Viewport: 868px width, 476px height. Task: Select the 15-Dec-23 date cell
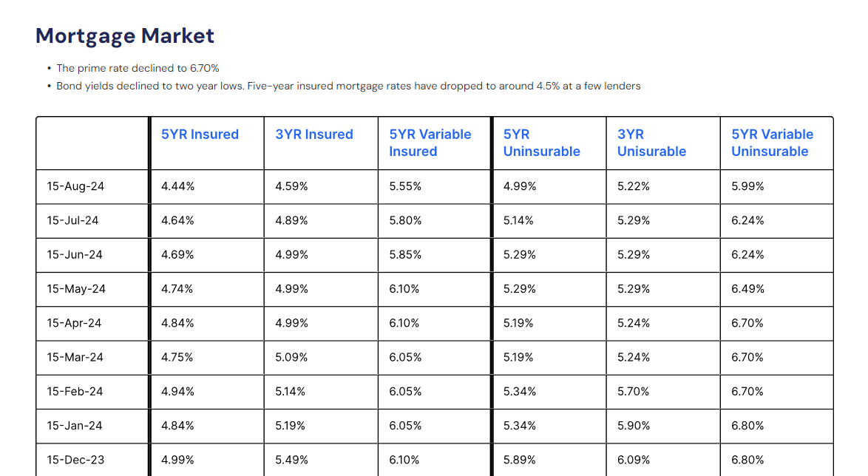75,460
